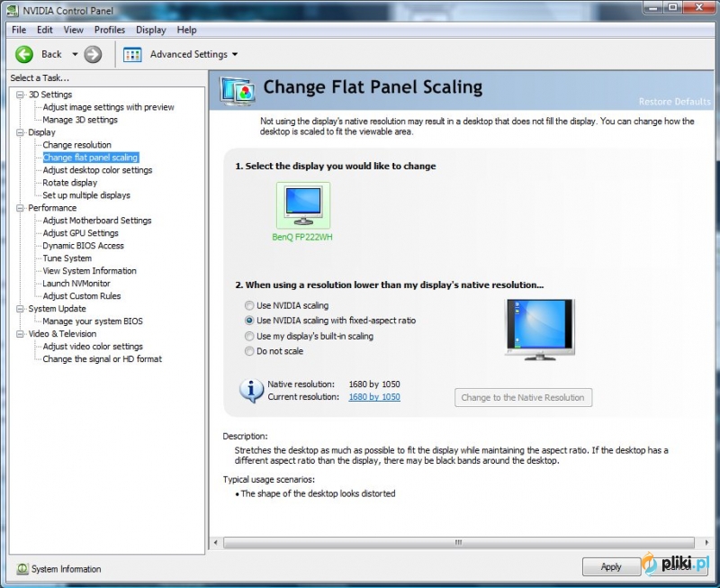
Task: Open the File menu
Action: click(x=19, y=30)
